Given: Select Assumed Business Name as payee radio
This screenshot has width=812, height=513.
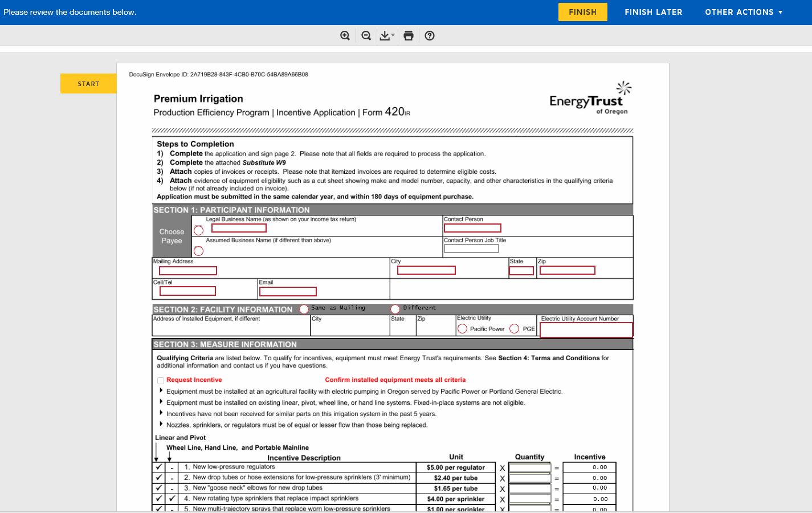Looking at the screenshot, I should coord(198,251).
